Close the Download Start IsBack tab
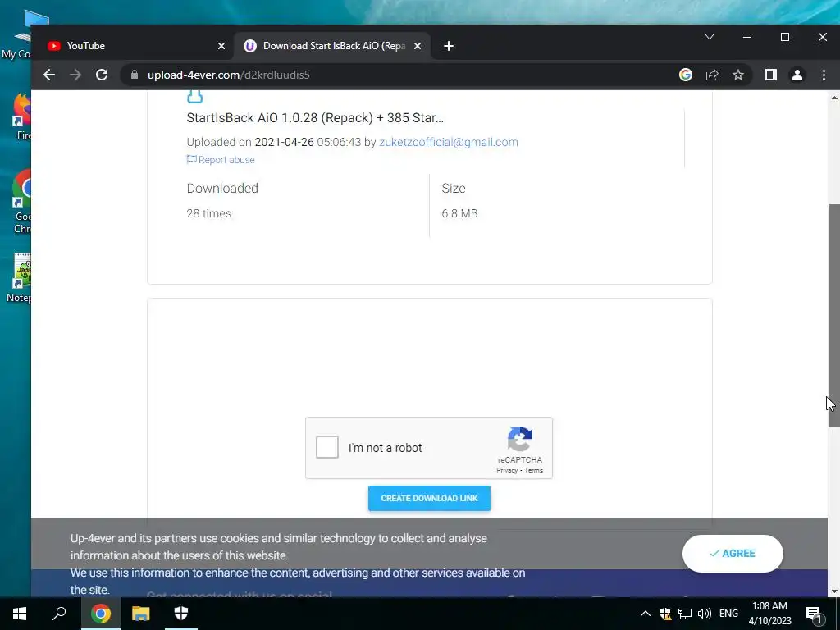 click(418, 46)
